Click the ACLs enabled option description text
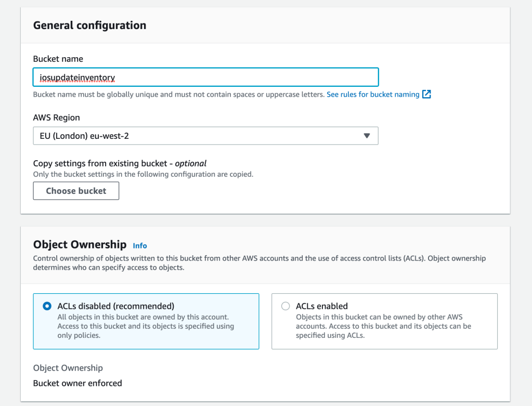Viewport: 532px width, 406px height. pos(383,326)
